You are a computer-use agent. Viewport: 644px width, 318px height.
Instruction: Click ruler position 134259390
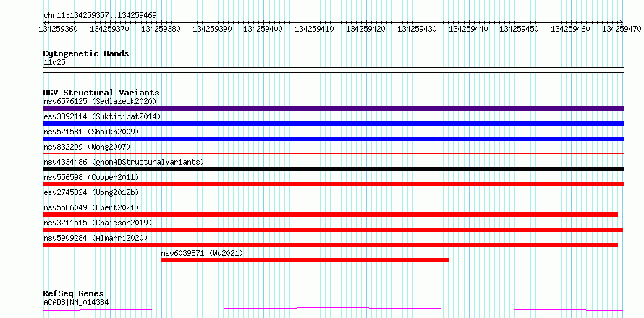pos(212,29)
